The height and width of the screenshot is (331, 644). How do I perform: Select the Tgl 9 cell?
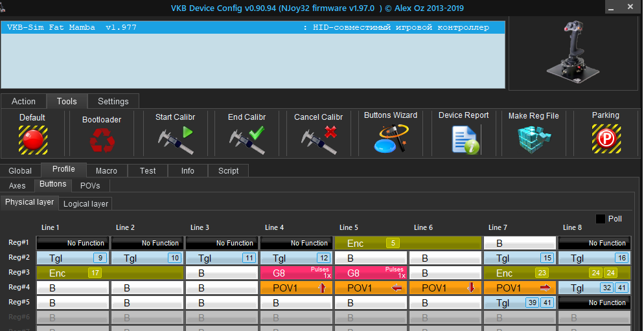tap(73, 258)
